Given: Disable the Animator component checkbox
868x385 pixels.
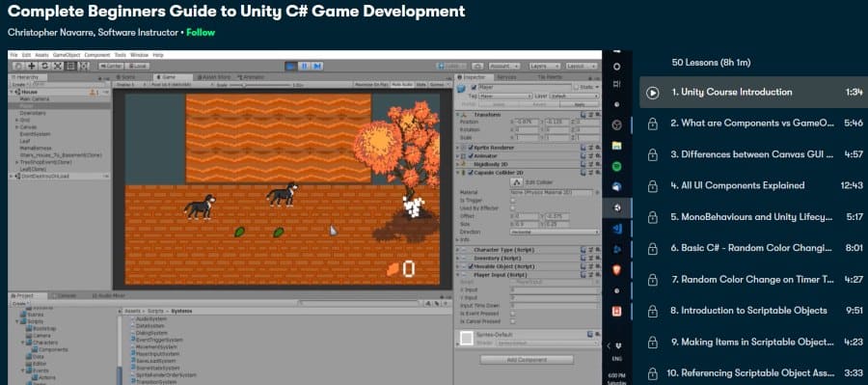Looking at the screenshot, I should coord(471,156).
